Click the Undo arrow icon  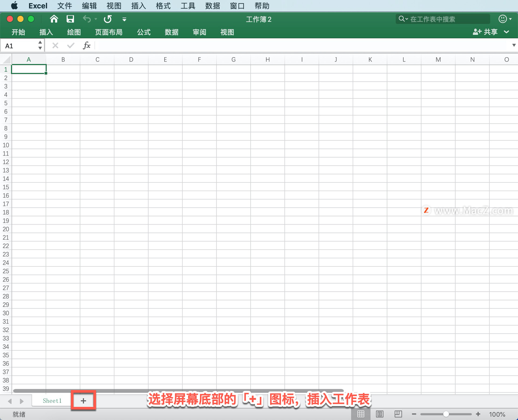click(87, 19)
